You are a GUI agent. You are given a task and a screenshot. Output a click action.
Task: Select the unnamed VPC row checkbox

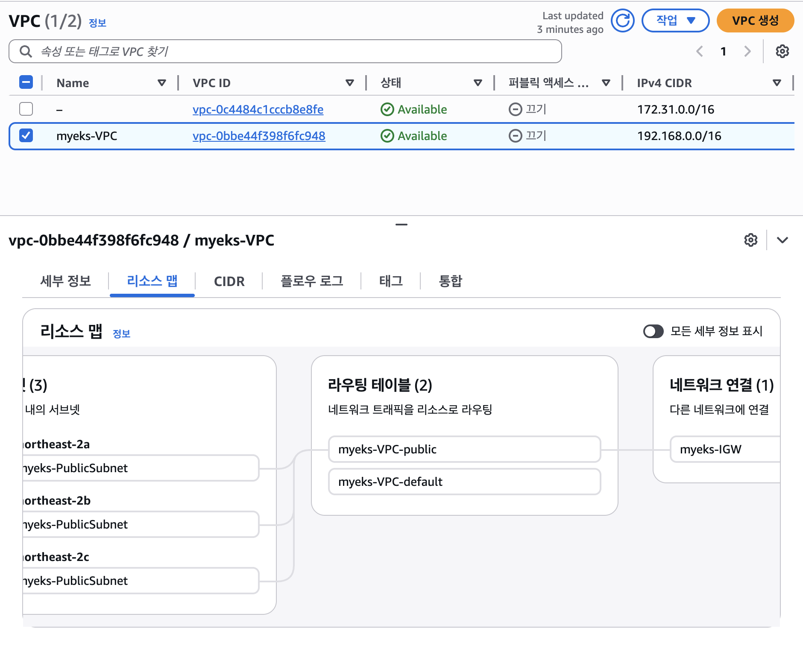coord(26,109)
